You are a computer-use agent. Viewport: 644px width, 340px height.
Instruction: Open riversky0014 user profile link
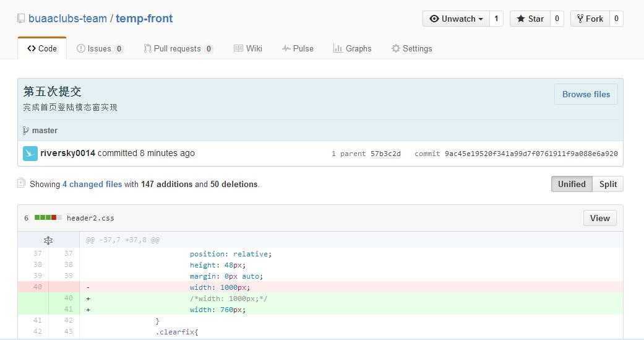68,153
